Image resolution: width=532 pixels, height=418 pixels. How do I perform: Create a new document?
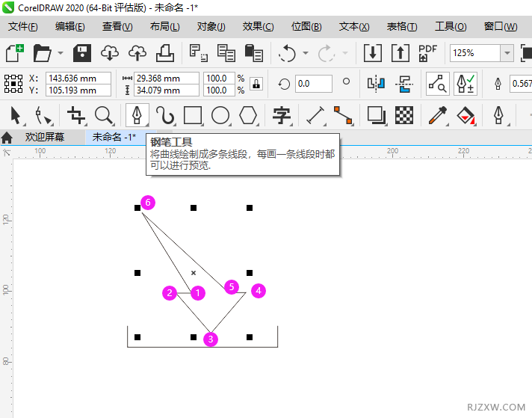click(x=15, y=53)
